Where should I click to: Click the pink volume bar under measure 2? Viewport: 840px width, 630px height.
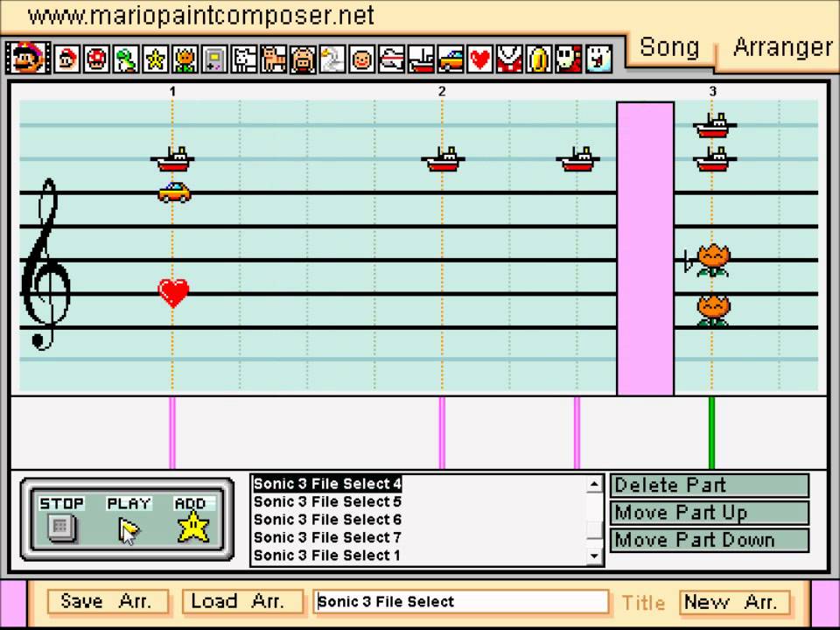442,433
